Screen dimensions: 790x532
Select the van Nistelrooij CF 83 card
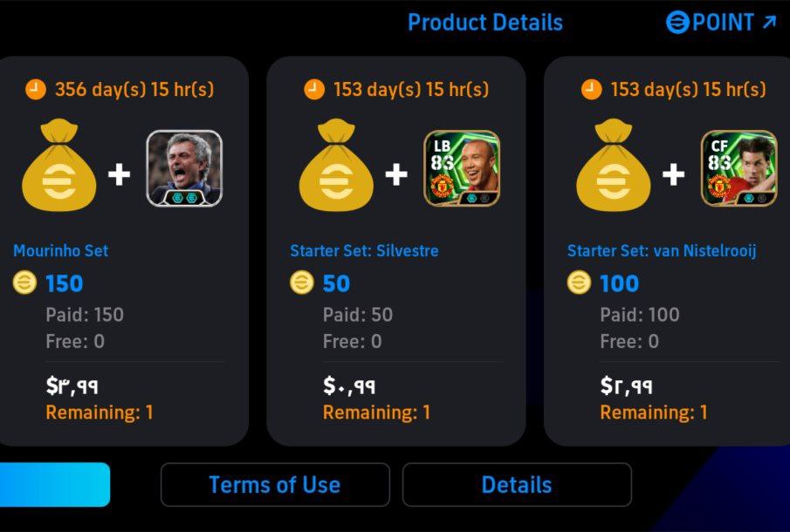click(738, 168)
